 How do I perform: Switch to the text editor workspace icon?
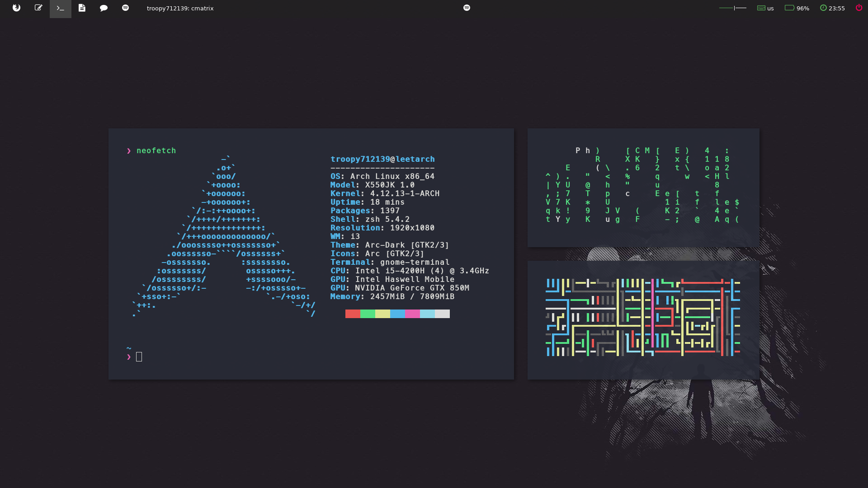(x=38, y=8)
